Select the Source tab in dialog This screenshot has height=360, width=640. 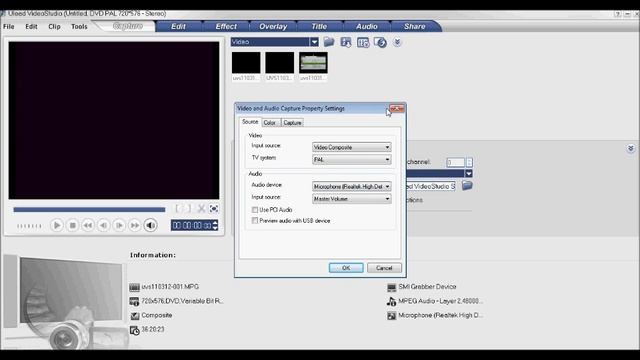(x=250, y=122)
